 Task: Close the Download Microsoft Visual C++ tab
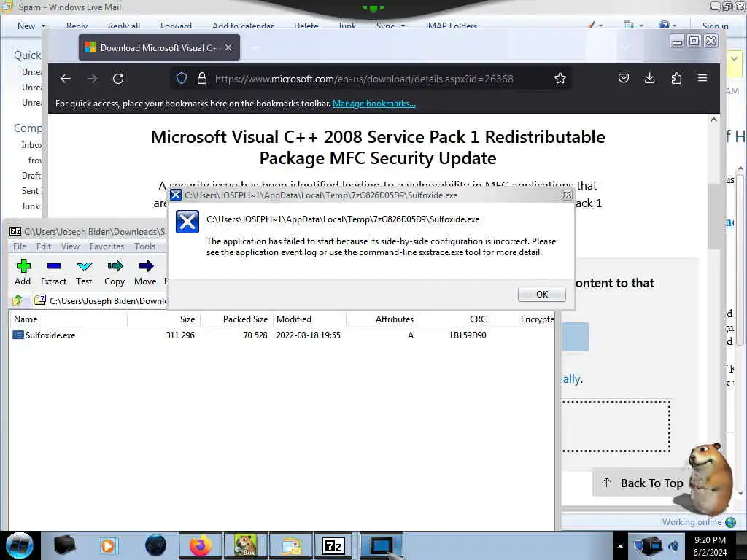pyautogui.click(x=228, y=47)
